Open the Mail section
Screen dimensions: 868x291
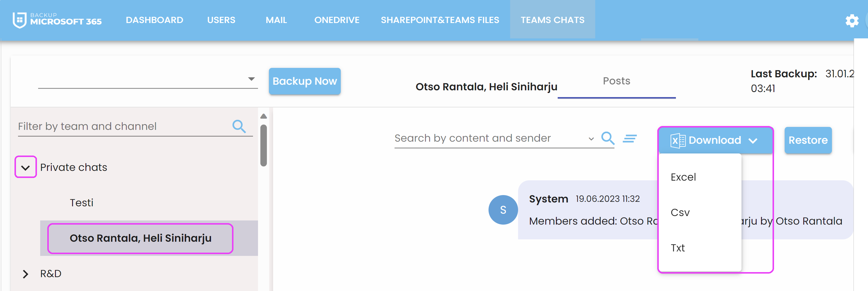[276, 20]
